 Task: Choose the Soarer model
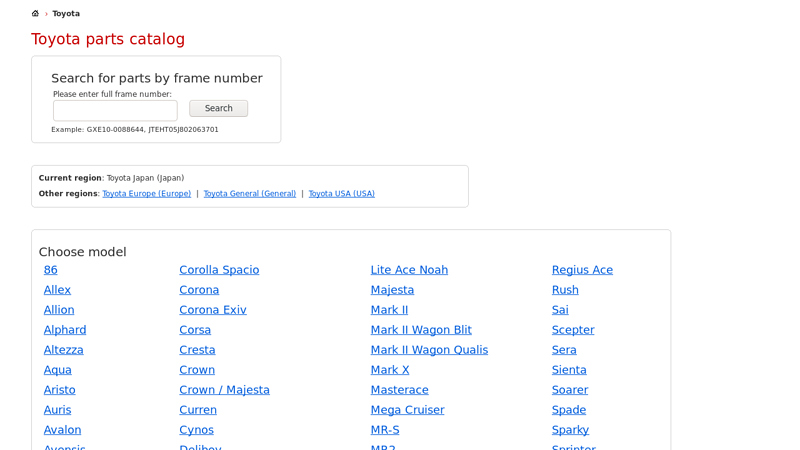[x=569, y=389]
